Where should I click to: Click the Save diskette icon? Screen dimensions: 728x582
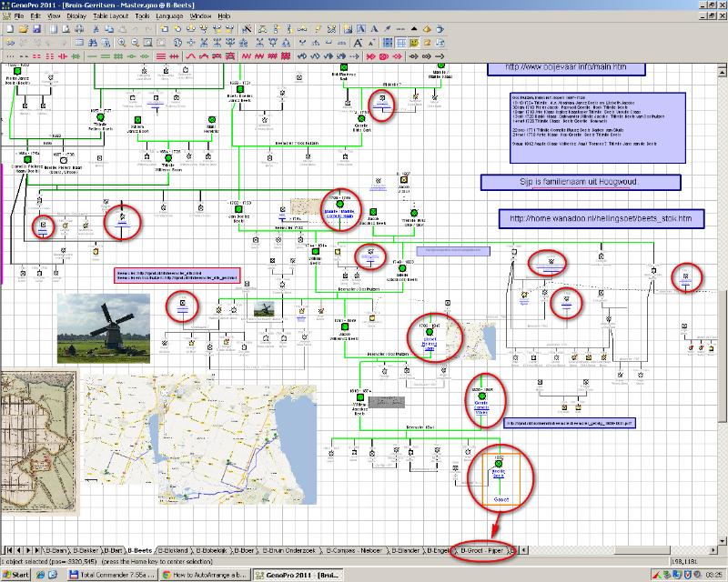tap(35, 29)
